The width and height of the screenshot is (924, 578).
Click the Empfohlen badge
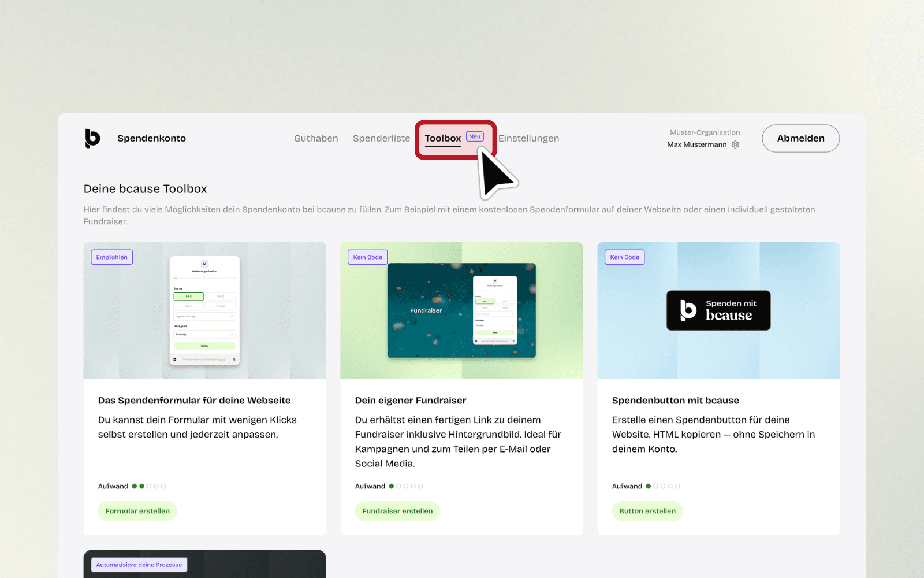tap(112, 257)
